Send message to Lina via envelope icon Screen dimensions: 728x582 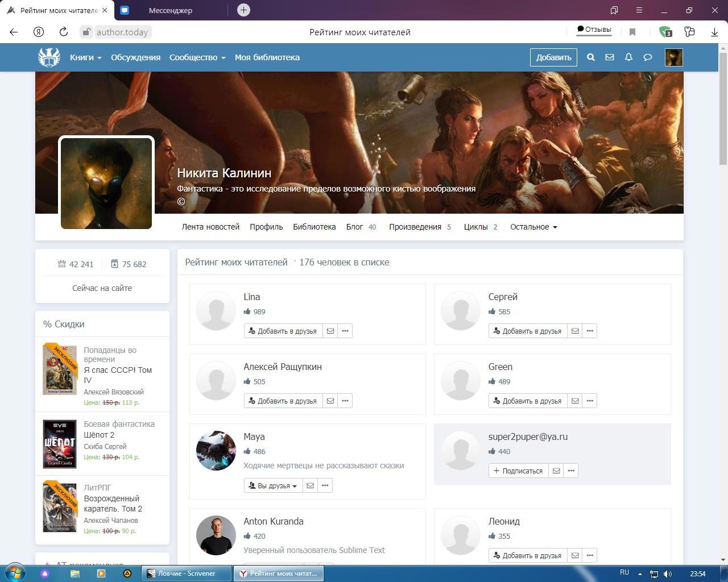pos(330,331)
